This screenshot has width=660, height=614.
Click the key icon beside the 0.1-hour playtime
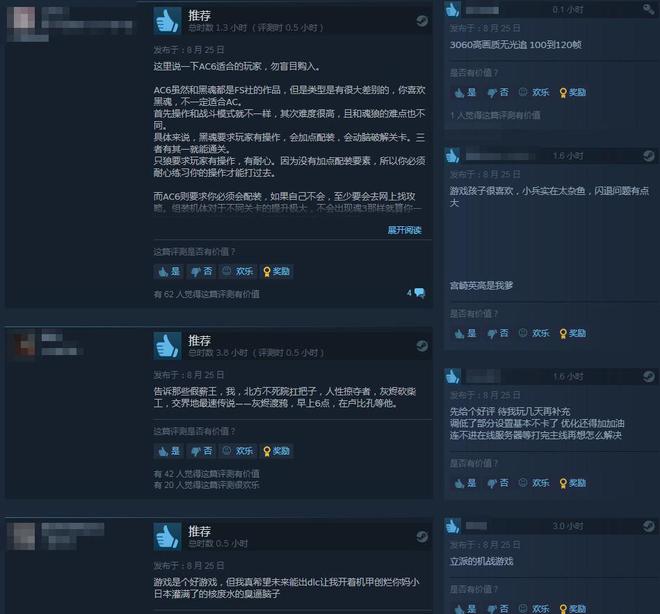tap(648, 9)
